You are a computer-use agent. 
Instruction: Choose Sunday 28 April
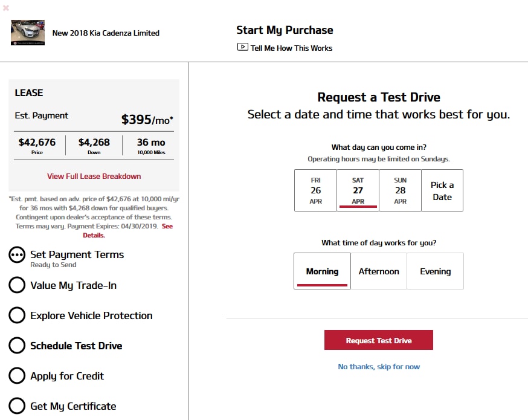400,190
